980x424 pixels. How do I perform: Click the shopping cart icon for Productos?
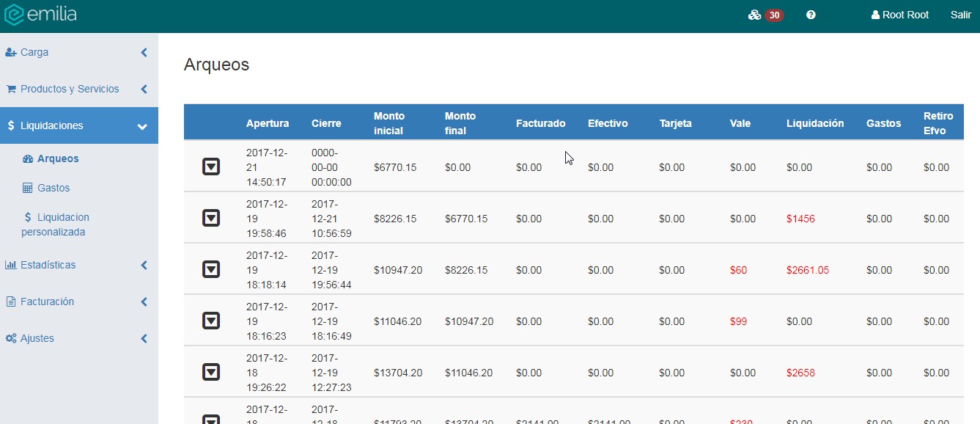(11, 89)
